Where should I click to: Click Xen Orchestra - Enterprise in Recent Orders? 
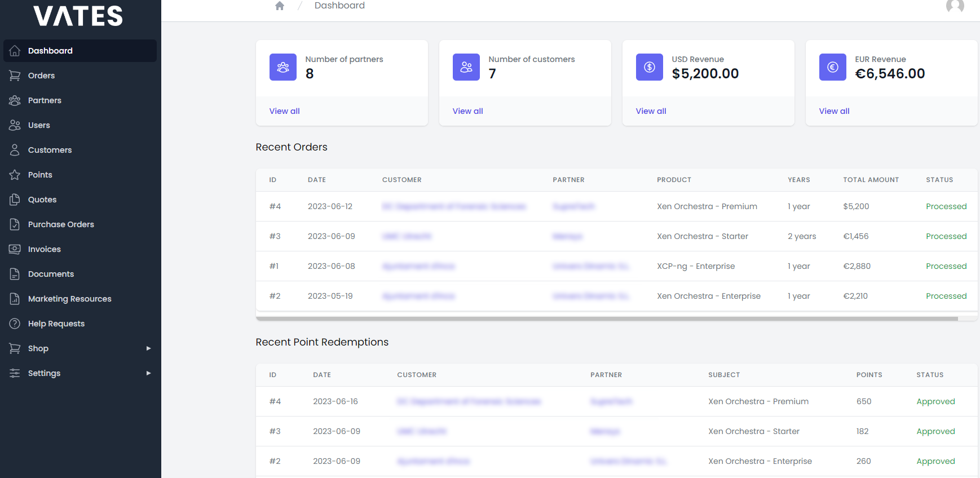click(709, 296)
